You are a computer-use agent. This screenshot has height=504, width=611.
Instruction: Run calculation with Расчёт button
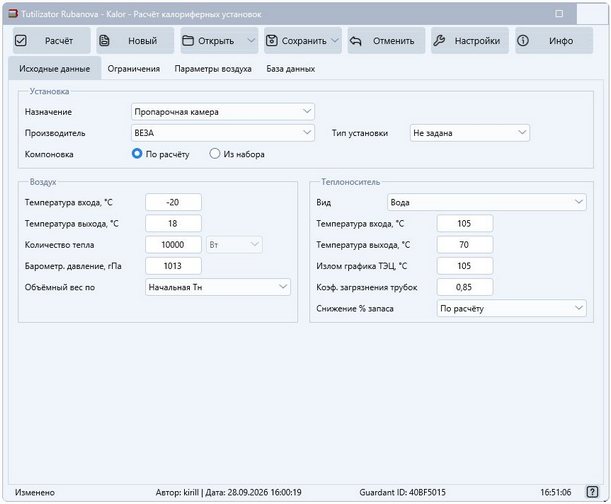click(x=51, y=41)
